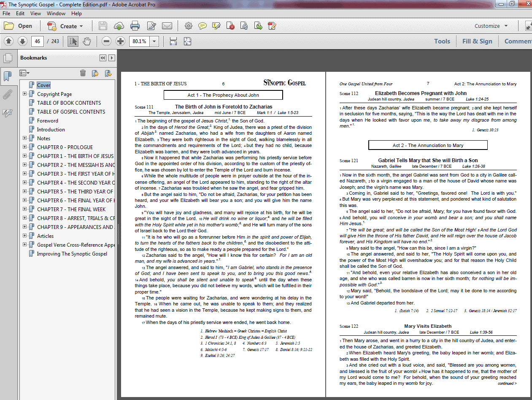532x400 pixels.
Task: Zoom in with the plus button
Action: pos(120,41)
